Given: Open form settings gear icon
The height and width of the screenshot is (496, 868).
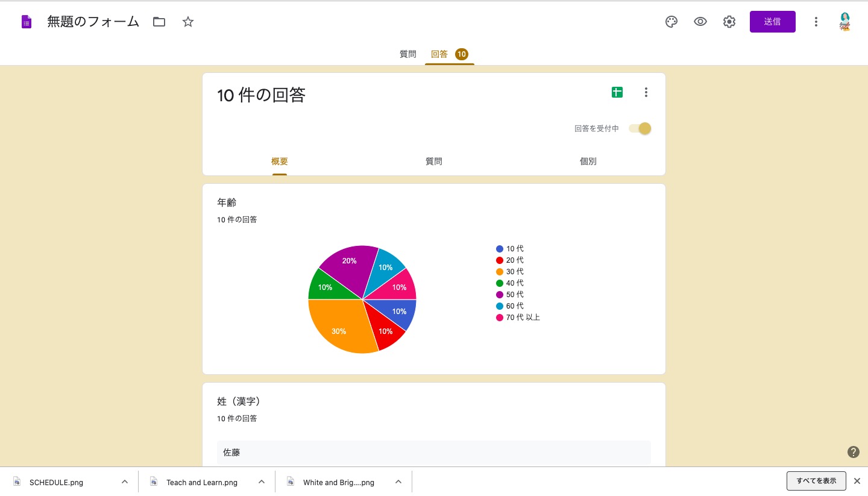Looking at the screenshot, I should pyautogui.click(x=729, y=22).
